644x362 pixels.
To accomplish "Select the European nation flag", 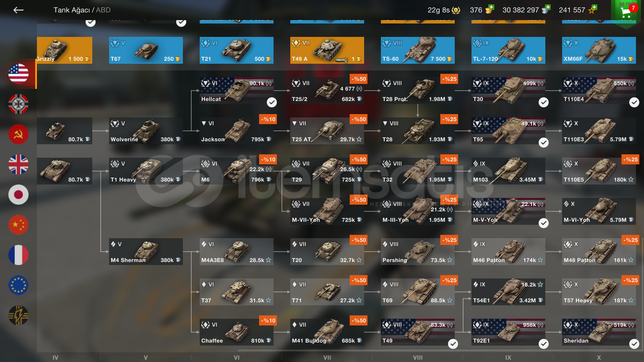I will 18,285.
